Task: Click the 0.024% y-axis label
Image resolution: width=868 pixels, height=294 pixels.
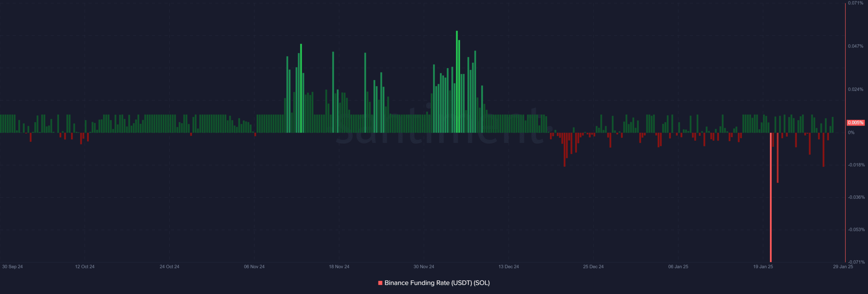Action: (855, 90)
